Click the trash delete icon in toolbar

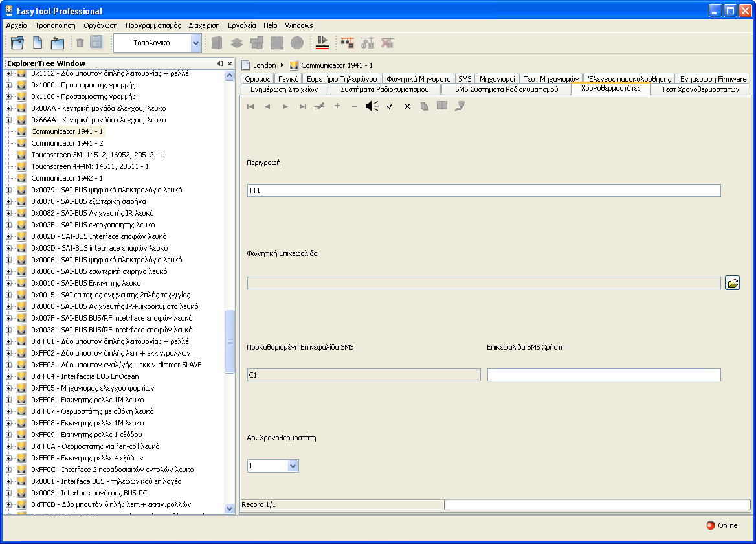(80, 43)
